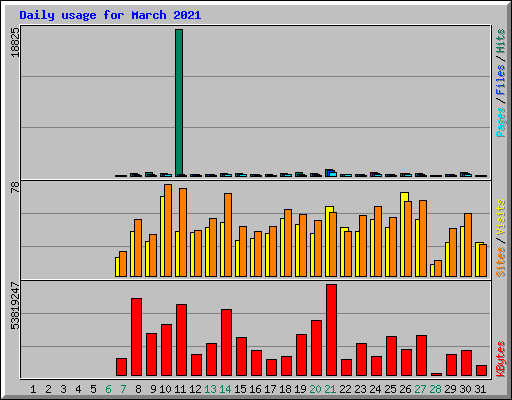
Task: Click the orange sites bar for day 14
Action: click(x=228, y=235)
